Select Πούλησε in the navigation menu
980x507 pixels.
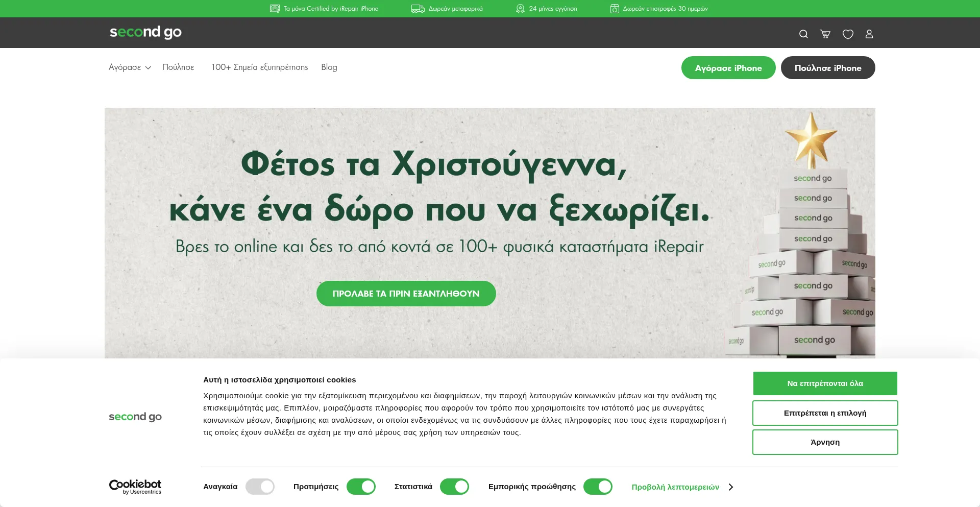pos(178,67)
